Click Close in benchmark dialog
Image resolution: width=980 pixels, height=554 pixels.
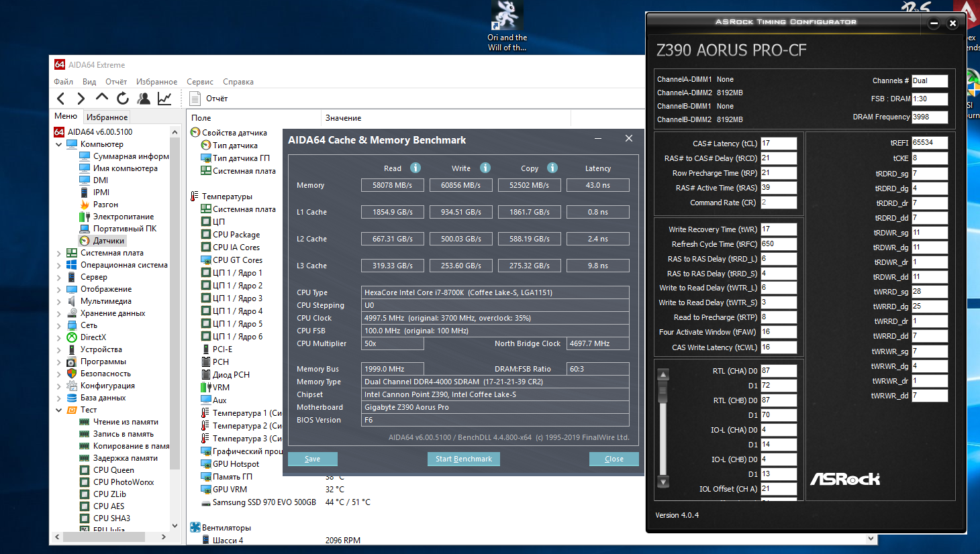click(614, 459)
